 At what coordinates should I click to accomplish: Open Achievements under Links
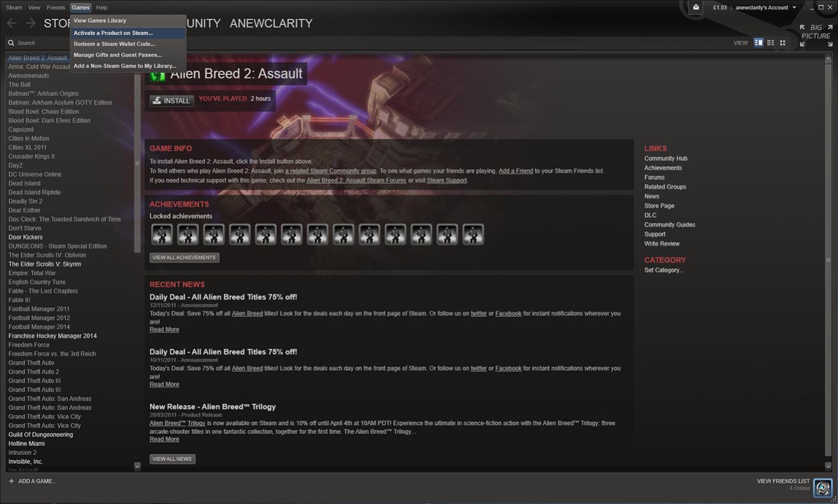[x=663, y=168]
